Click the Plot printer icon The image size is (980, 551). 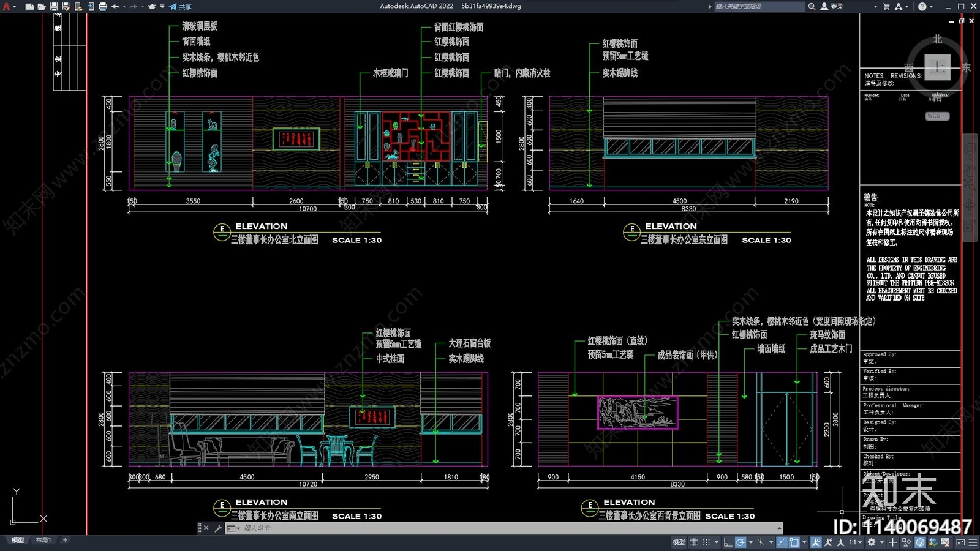coord(103,6)
